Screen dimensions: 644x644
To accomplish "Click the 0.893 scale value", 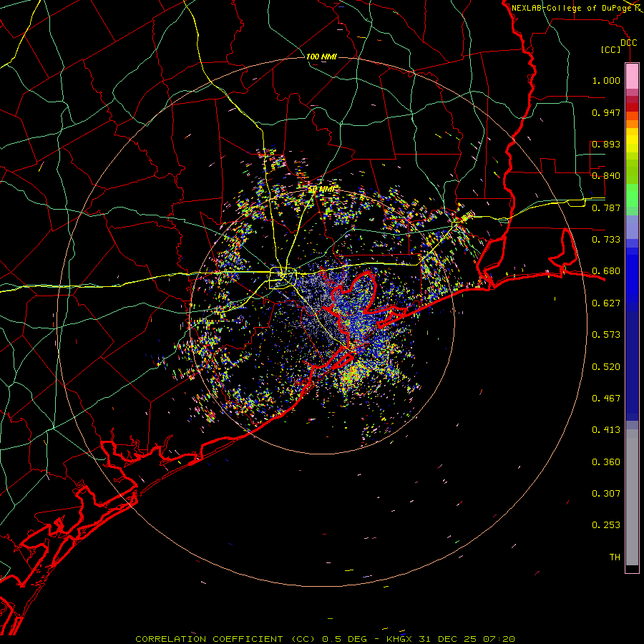I will [606, 144].
